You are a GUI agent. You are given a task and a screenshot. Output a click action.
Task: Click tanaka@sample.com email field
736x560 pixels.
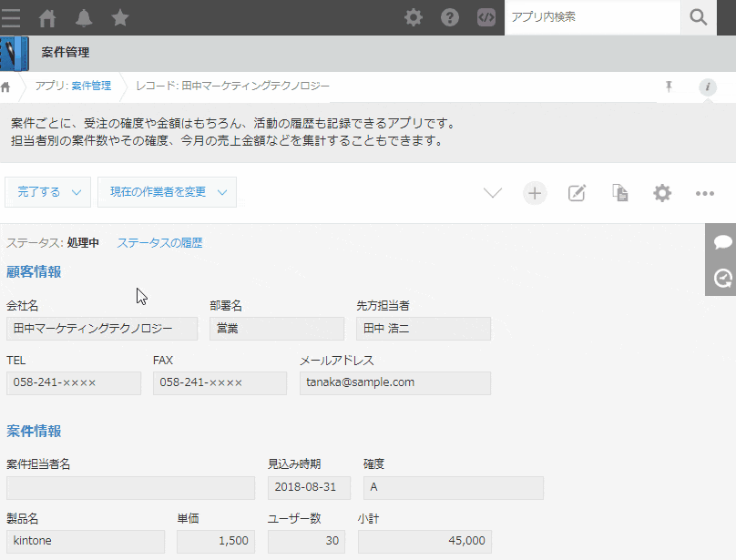coord(395,383)
